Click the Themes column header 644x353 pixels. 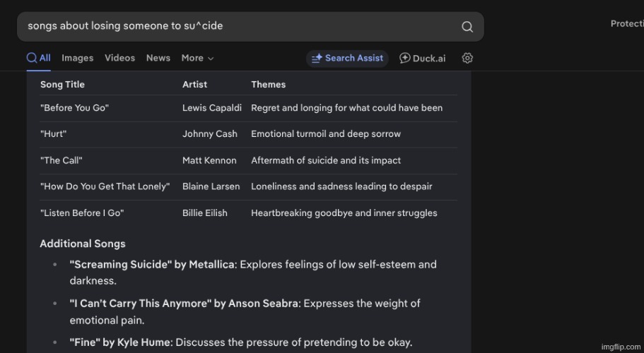(268, 85)
